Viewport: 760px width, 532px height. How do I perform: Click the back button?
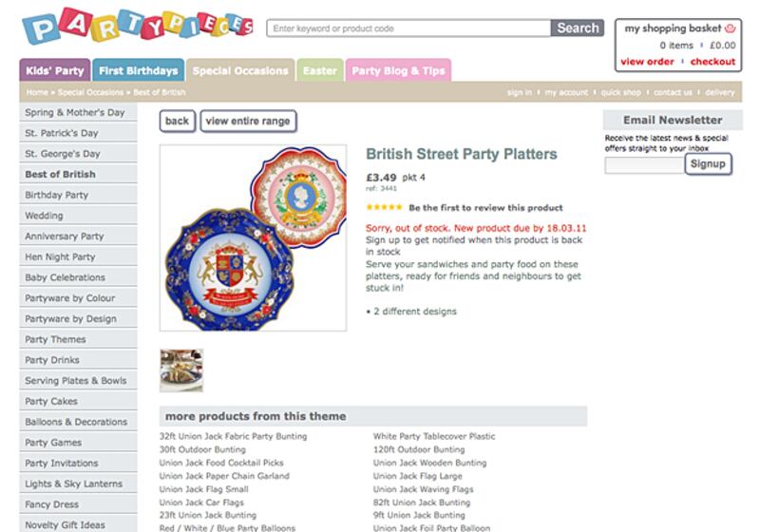pos(178,122)
